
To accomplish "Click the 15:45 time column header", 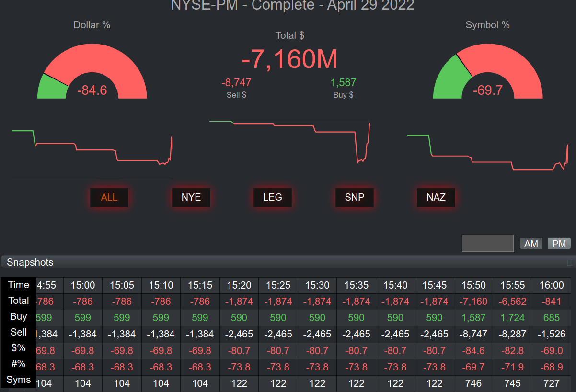I will pyautogui.click(x=435, y=285).
